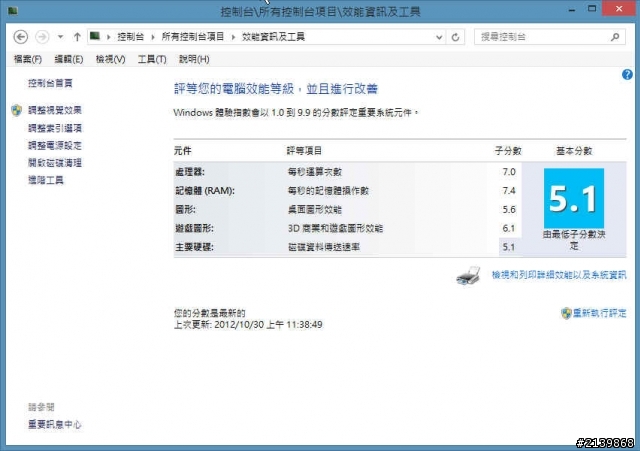This screenshot has height=451, width=640.
Task: Click the 子分數 column header
Action: tap(508, 151)
